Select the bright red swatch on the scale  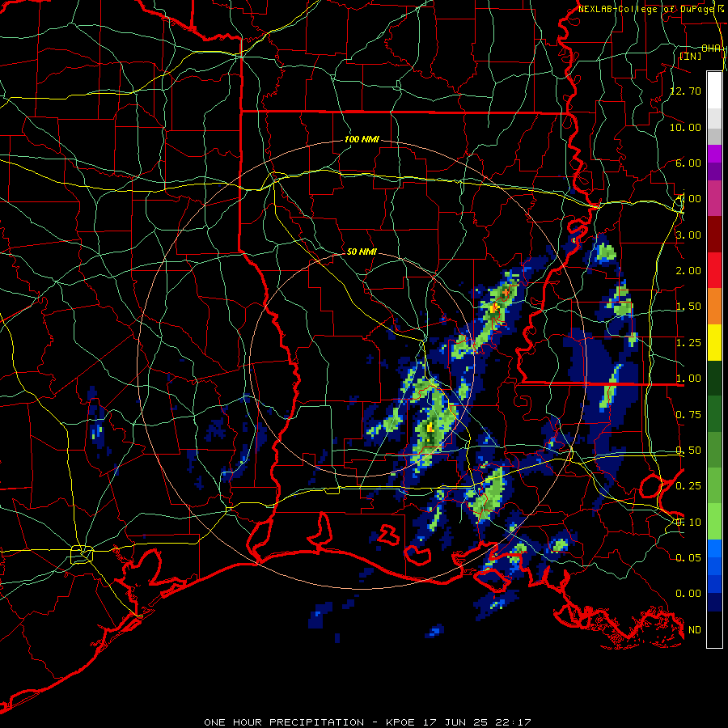point(714,271)
